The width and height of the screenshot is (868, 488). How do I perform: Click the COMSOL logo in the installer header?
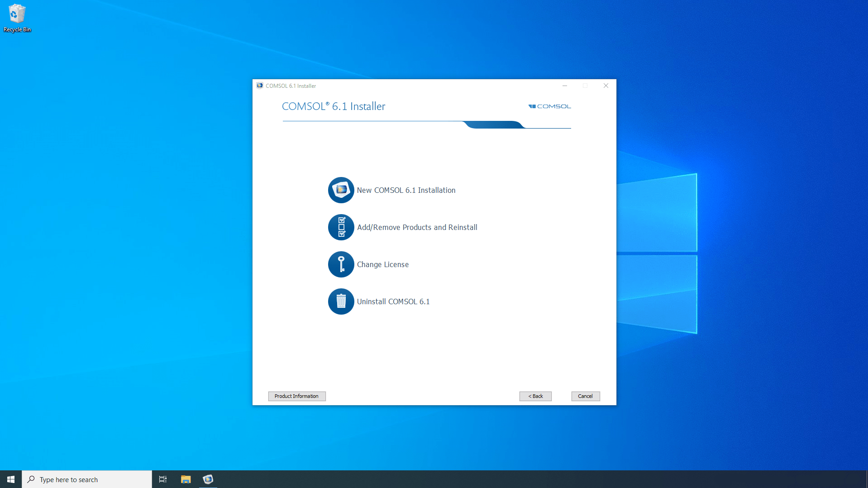click(549, 106)
